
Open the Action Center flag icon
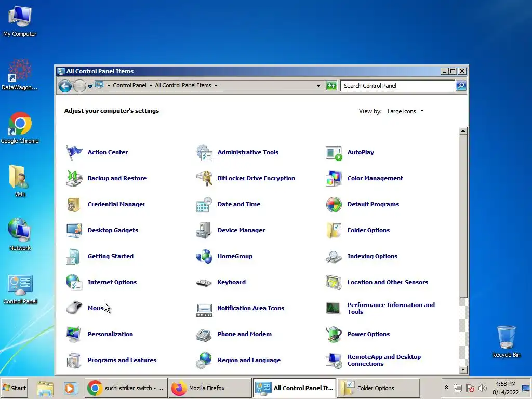pos(74,152)
